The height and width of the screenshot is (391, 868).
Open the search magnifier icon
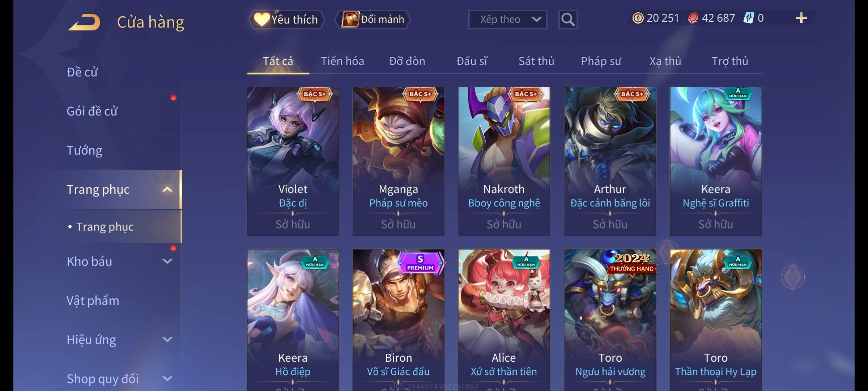pos(568,20)
